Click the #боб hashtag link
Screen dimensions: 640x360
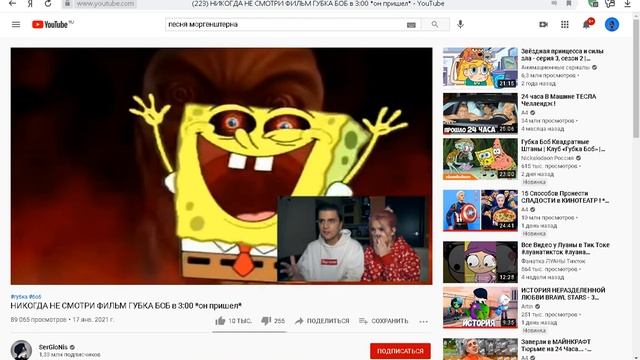click(35, 297)
